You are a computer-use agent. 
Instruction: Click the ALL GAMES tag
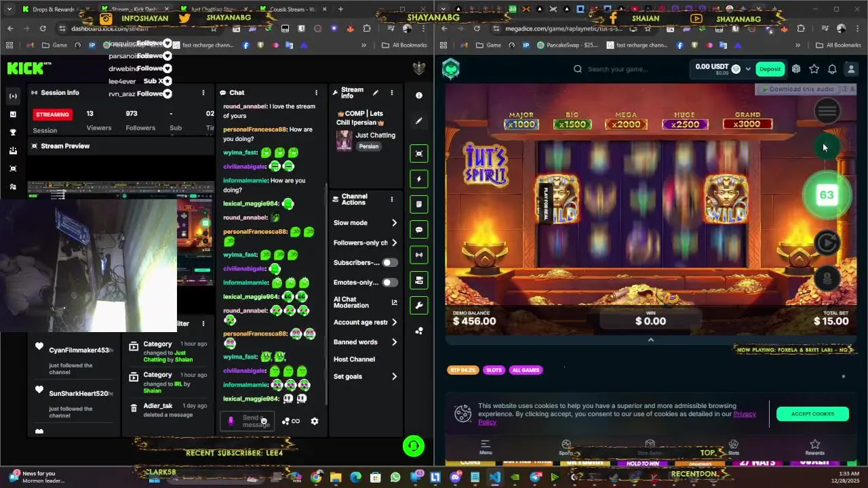point(526,370)
